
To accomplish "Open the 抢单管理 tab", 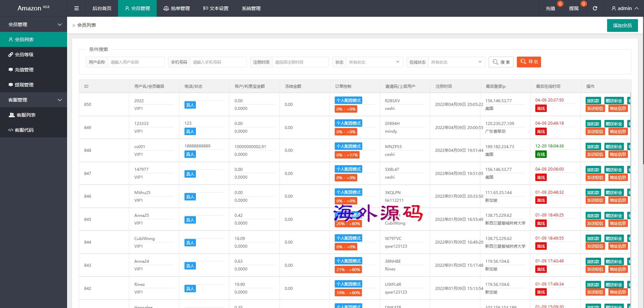I will 176,8.
